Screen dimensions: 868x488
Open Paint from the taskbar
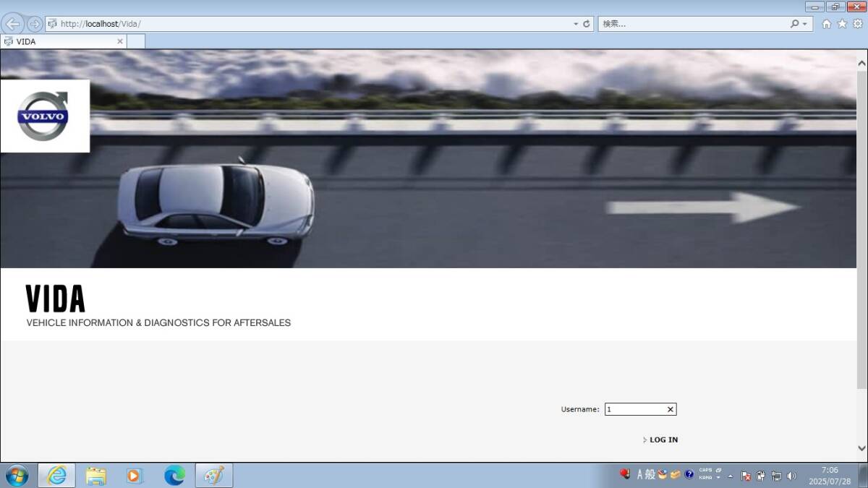click(x=214, y=475)
